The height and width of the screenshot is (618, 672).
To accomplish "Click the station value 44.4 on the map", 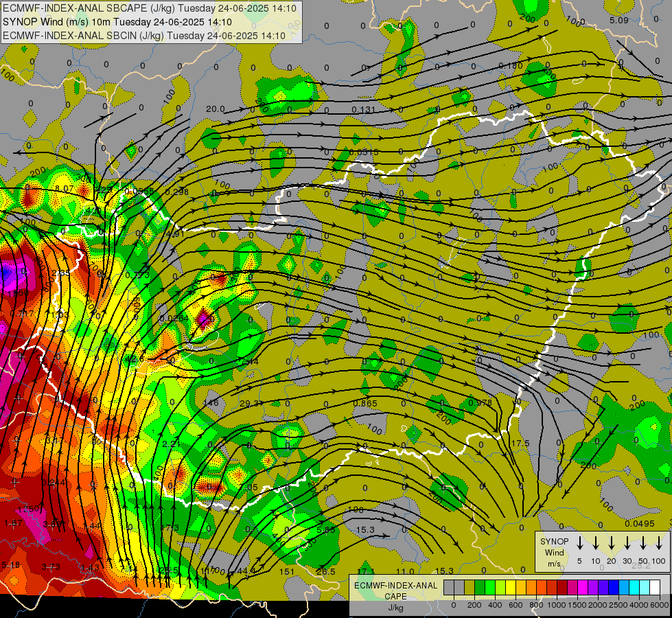I will (x=246, y=571).
